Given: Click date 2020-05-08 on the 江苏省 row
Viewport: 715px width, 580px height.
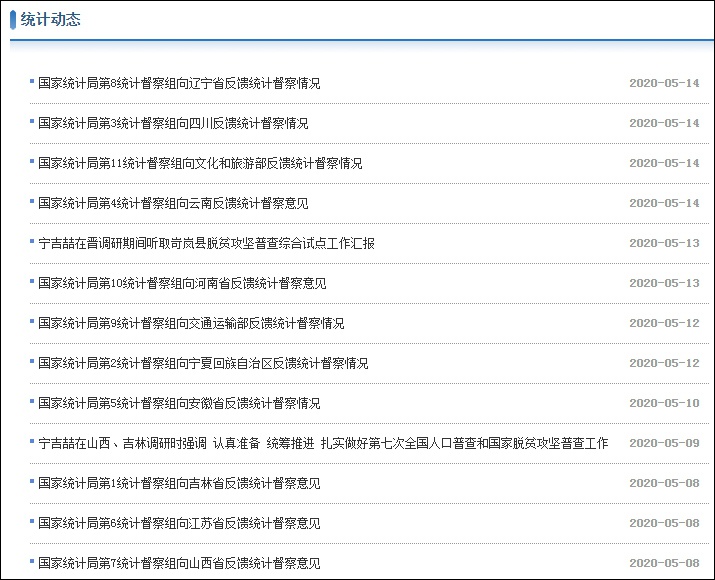Looking at the screenshot, I should [x=664, y=523].
